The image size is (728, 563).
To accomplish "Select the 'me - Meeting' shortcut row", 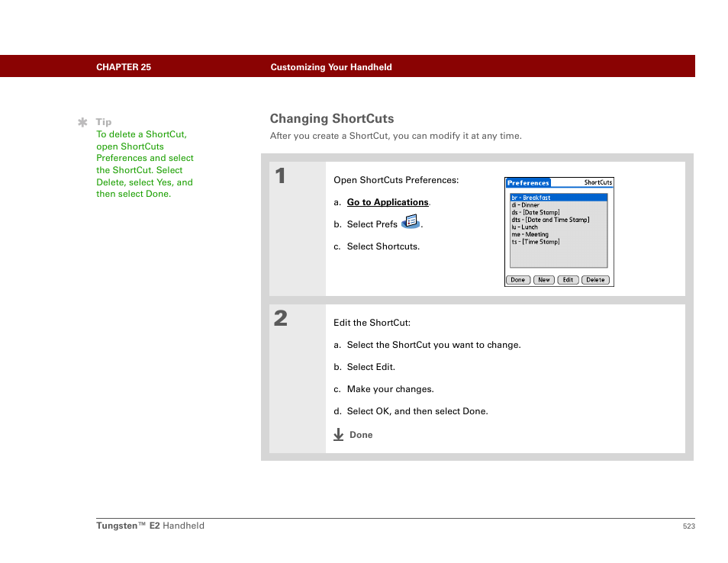I will (x=559, y=234).
